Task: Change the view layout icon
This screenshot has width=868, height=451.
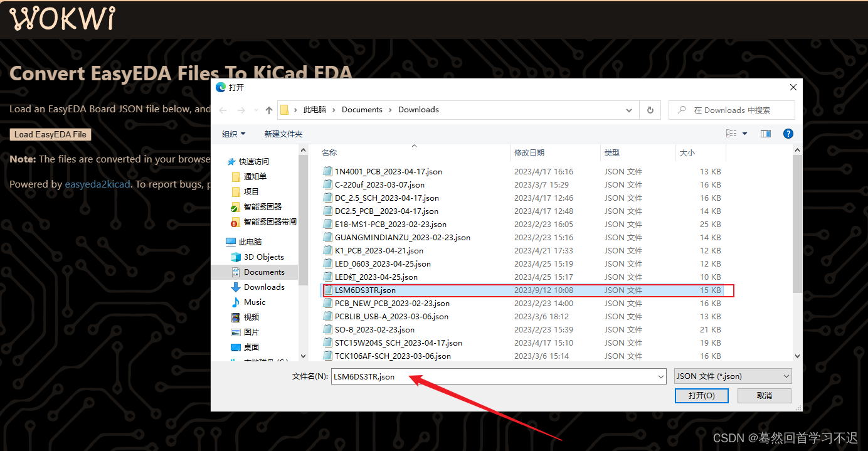Action: point(731,134)
